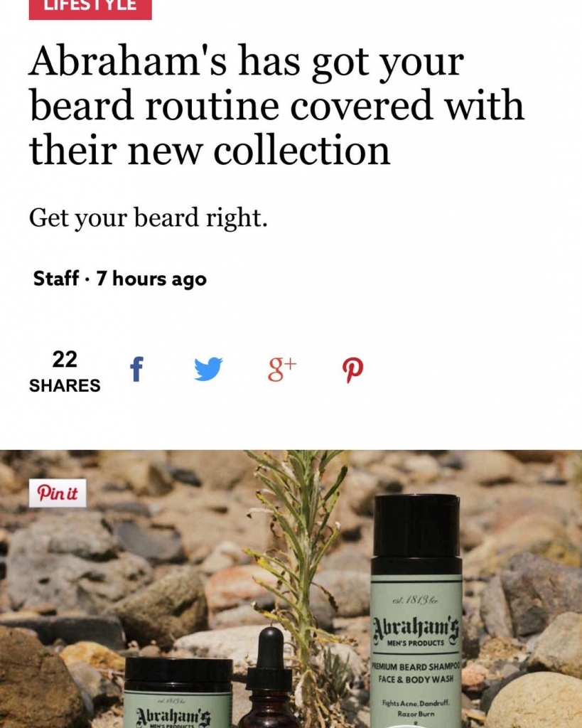Click the 7 hours ago timestamp
The image size is (582, 728).
tap(151, 279)
